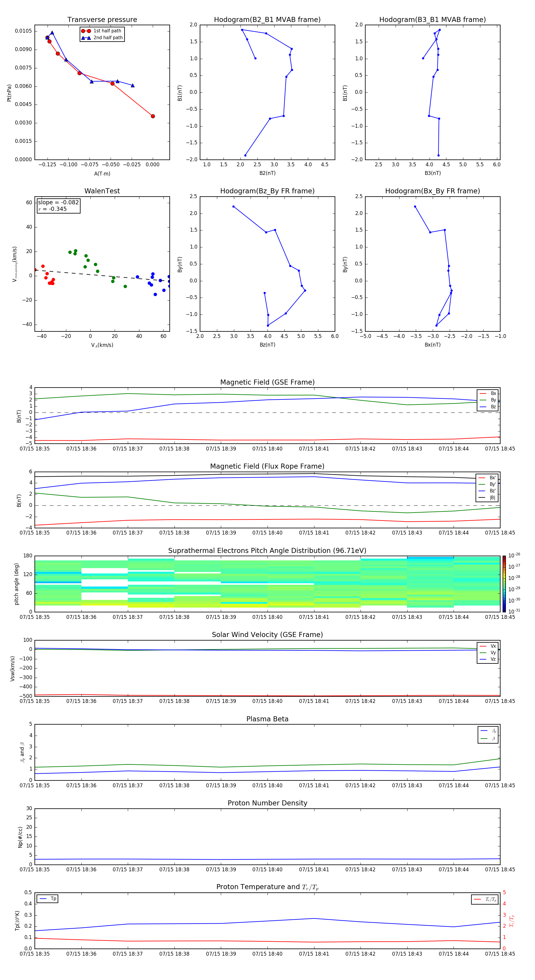The width and height of the screenshot is (535, 980).
Task: Click the "Hodogram(B3_B1 MVAB frame)" title
Action: click(432, 20)
